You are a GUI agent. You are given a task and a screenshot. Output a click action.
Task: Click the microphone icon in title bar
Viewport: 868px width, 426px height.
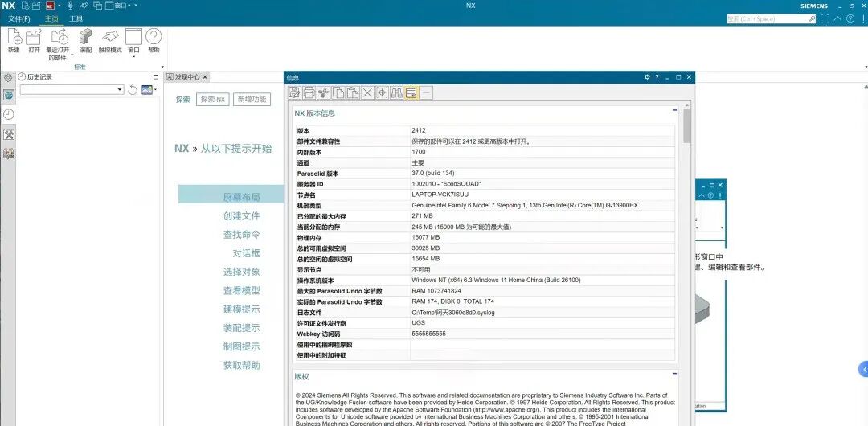click(x=70, y=6)
